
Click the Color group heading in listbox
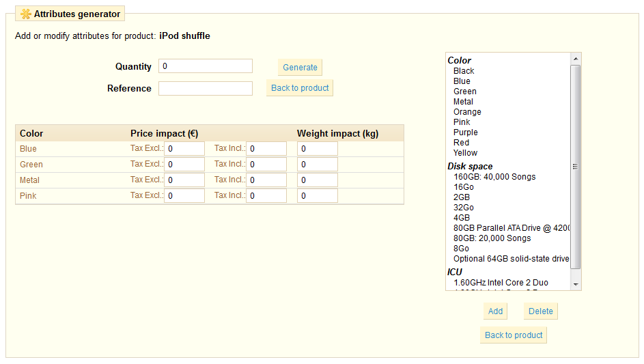459,60
